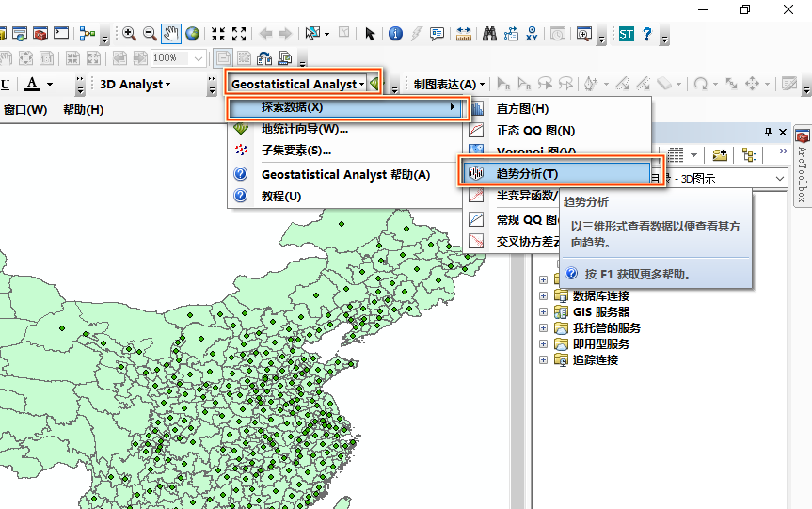This screenshot has height=509, width=812.
Task: Click the font color A button
Action: pyautogui.click(x=32, y=84)
